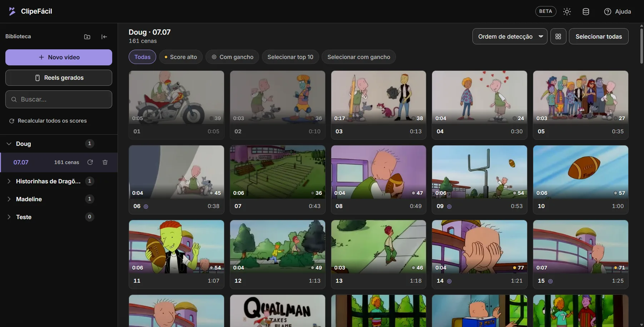Click timestamp 1:18 on scene 13
Viewport: 644px width, 327px height.
click(x=416, y=281)
